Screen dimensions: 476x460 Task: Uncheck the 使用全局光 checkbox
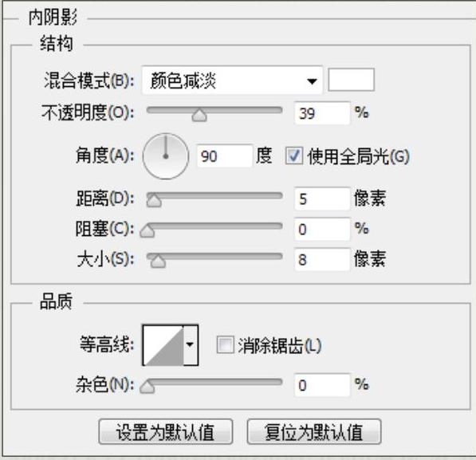[294, 156]
